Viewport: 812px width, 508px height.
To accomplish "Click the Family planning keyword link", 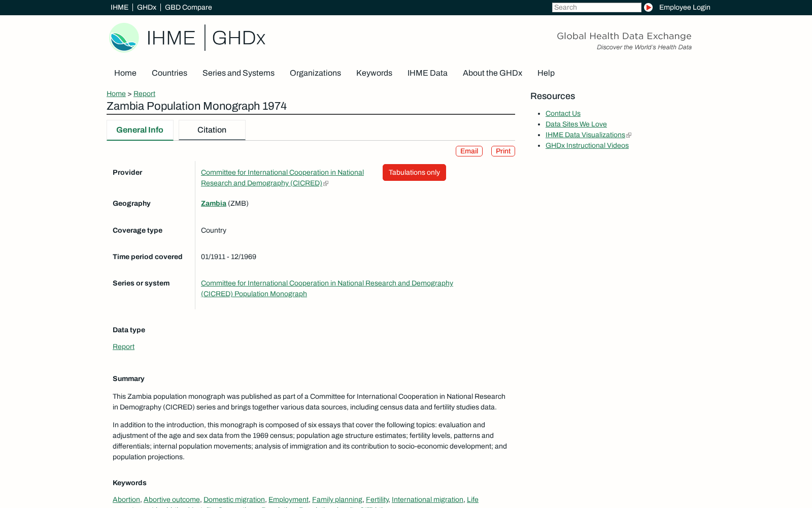I will [x=337, y=499].
